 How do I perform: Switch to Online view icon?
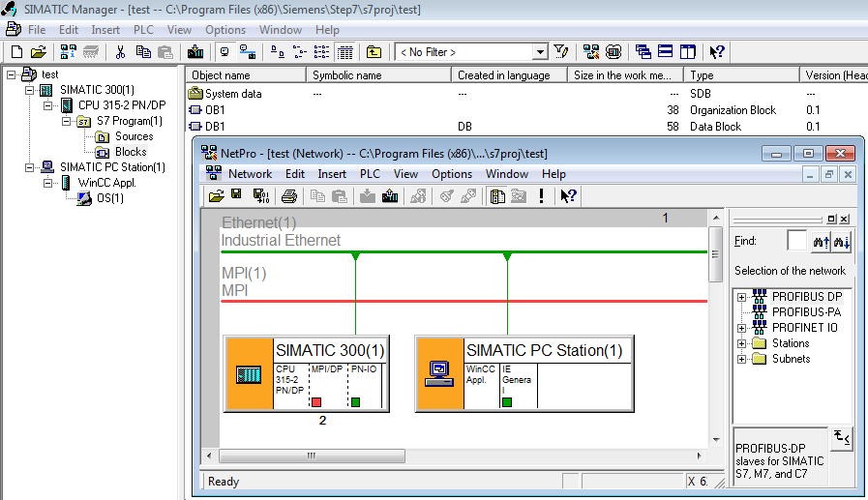(x=248, y=52)
